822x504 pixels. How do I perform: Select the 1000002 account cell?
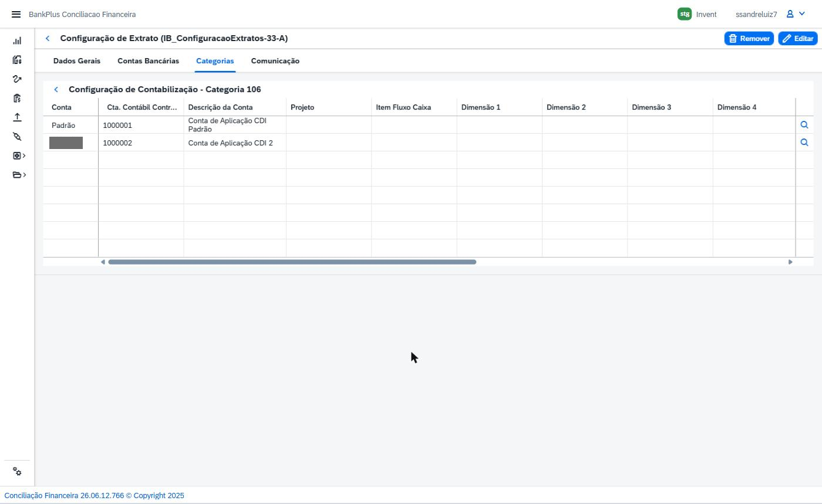(142, 143)
